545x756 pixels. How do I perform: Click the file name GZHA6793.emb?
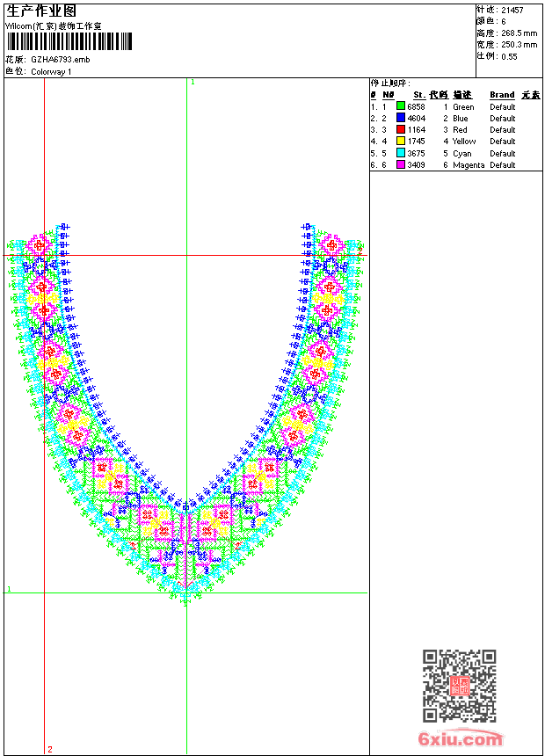pyautogui.click(x=60, y=60)
